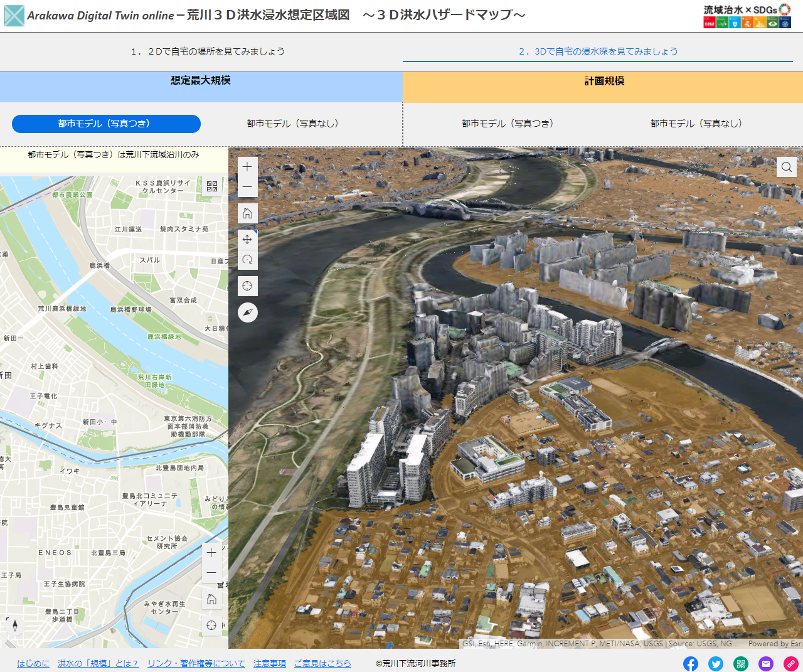Open the basemap switcher on the 2D map
This screenshot has height=672, width=803.
click(x=211, y=186)
